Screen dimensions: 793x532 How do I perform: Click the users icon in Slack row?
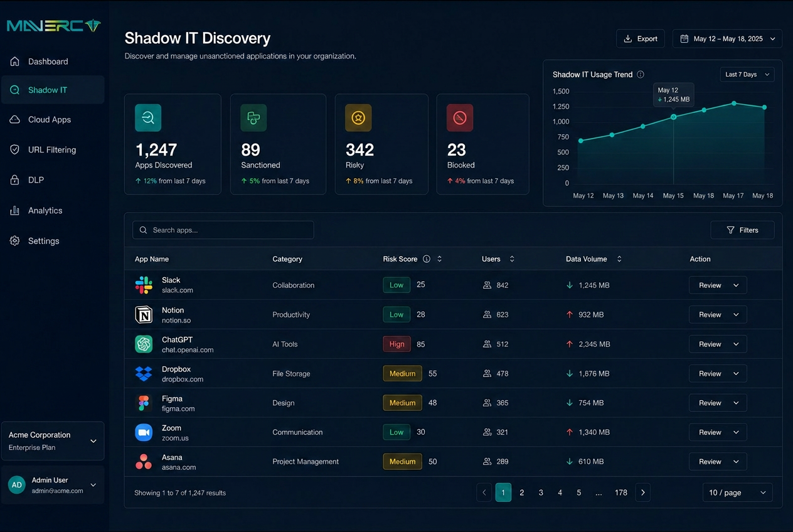487,285
